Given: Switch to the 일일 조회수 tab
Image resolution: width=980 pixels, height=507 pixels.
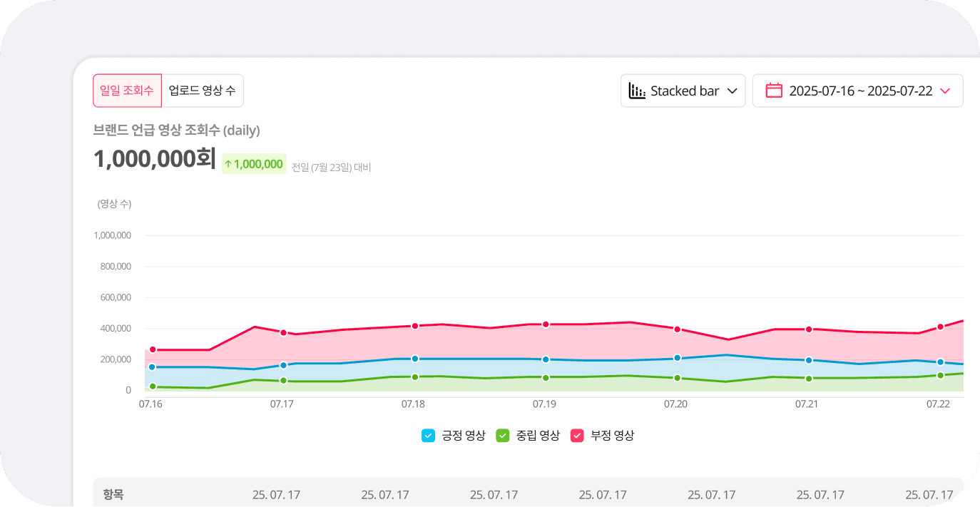Looking at the screenshot, I should 127,91.
